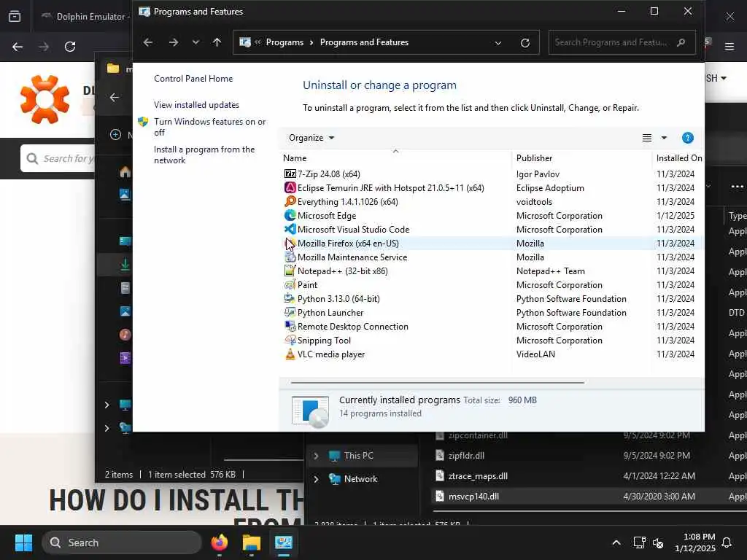Open View installed updates link
Image resolution: width=747 pixels, height=560 pixels.
[x=196, y=105]
